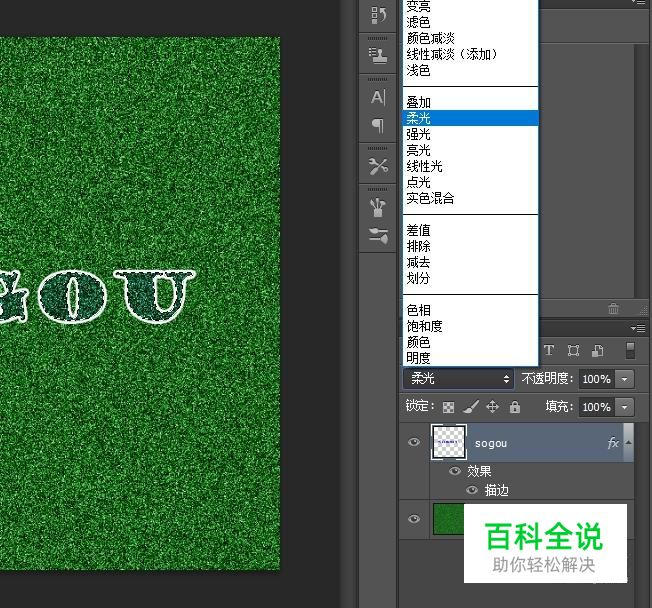Click the 不透明度 opacity value field
This screenshot has width=652, height=608.
point(597,379)
